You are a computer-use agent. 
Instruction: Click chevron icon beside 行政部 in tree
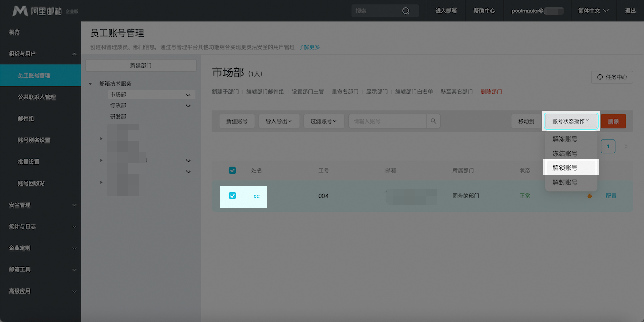(188, 106)
